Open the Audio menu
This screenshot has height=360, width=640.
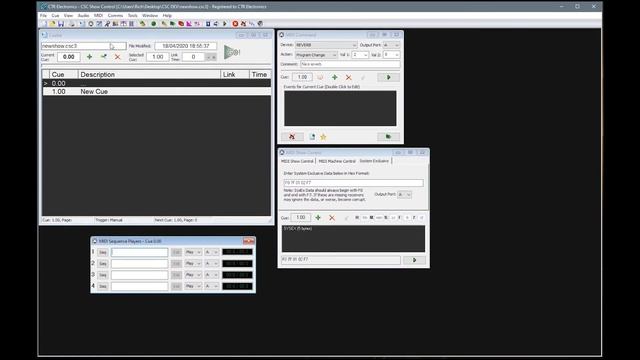pos(83,16)
